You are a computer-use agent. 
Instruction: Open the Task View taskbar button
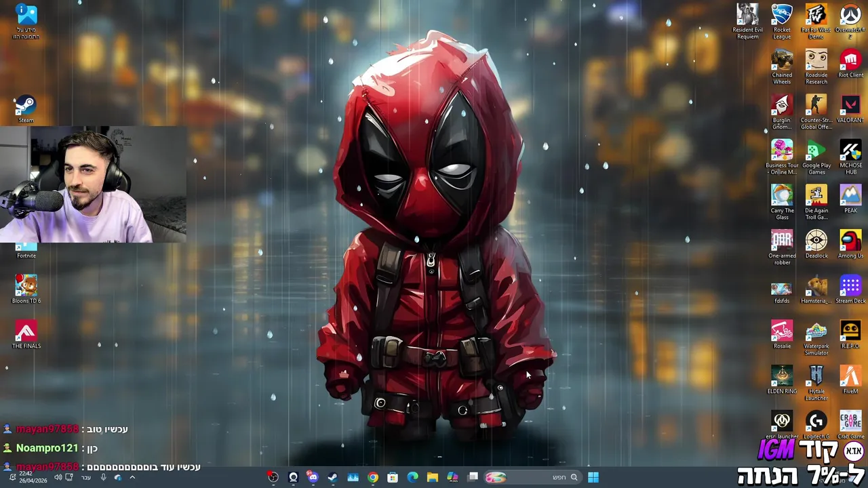pos(473,477)
